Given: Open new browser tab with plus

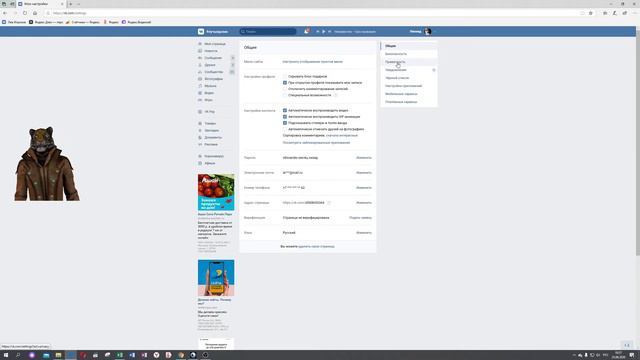Looking at the screenshot, I should point(71,4).
